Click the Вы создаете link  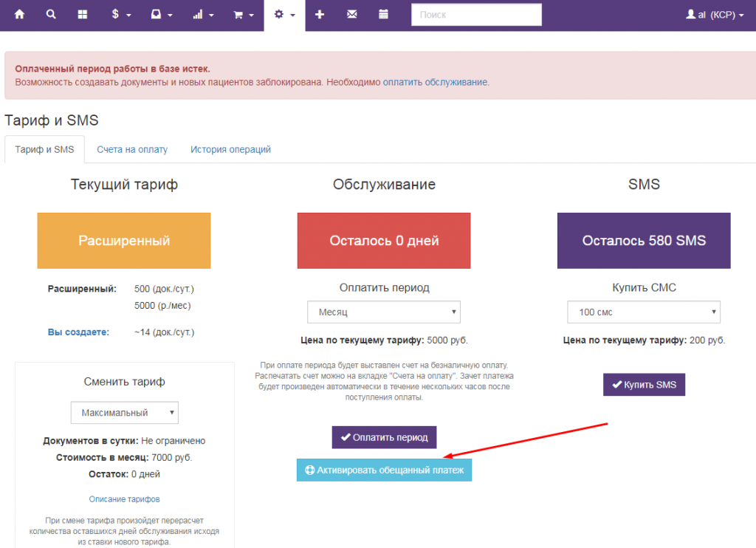[78, 332]
